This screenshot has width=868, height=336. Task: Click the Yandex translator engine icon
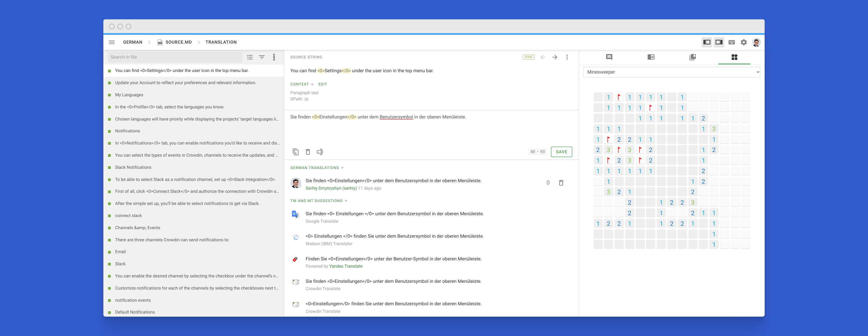[x=295, y=259]
